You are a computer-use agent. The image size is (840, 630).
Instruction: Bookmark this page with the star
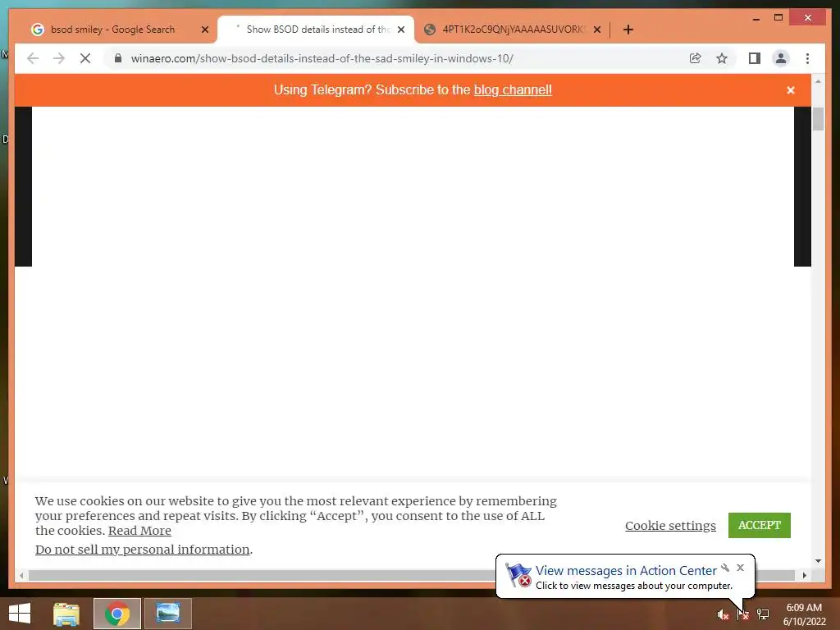click(722, 58)
